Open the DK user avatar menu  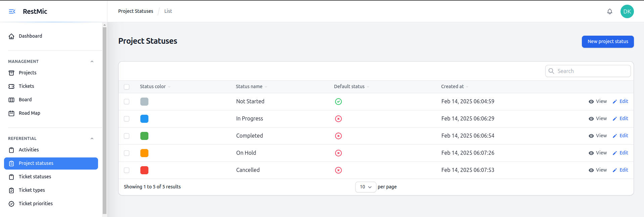627,11
